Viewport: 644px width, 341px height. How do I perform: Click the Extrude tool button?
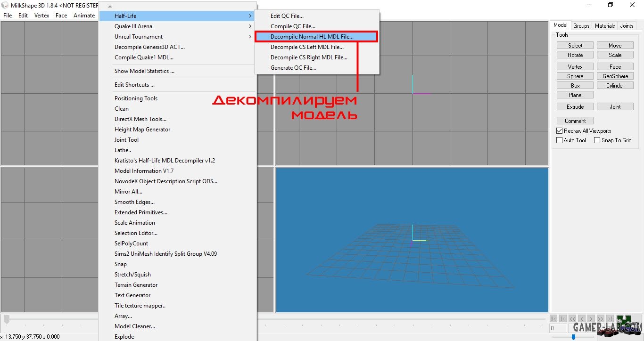575,107
